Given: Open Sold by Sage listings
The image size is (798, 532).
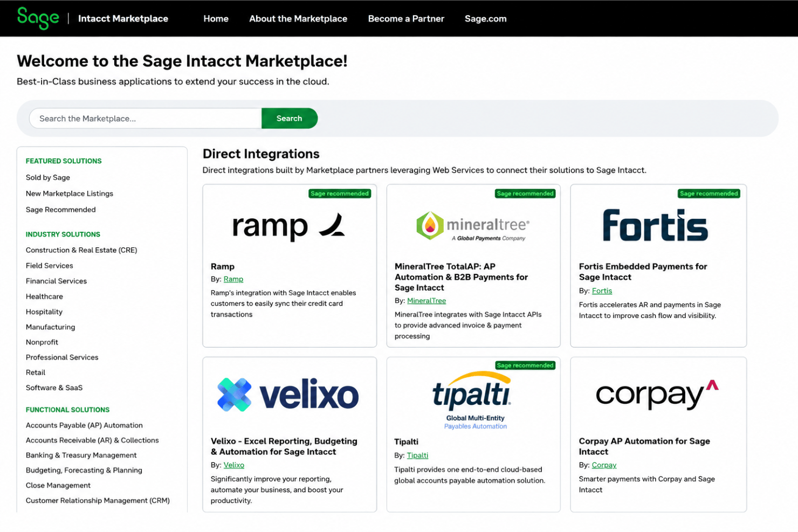Looking at the screenshot, I should (x=48, y=177).
